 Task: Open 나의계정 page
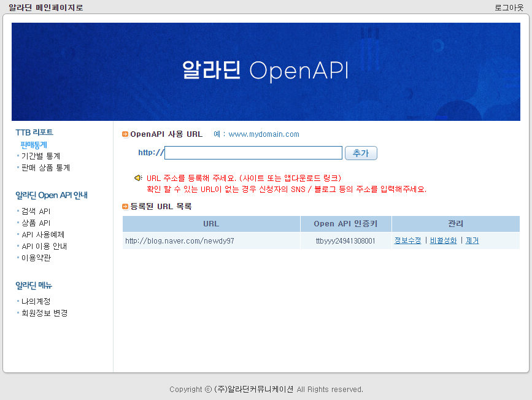[36, 301]
